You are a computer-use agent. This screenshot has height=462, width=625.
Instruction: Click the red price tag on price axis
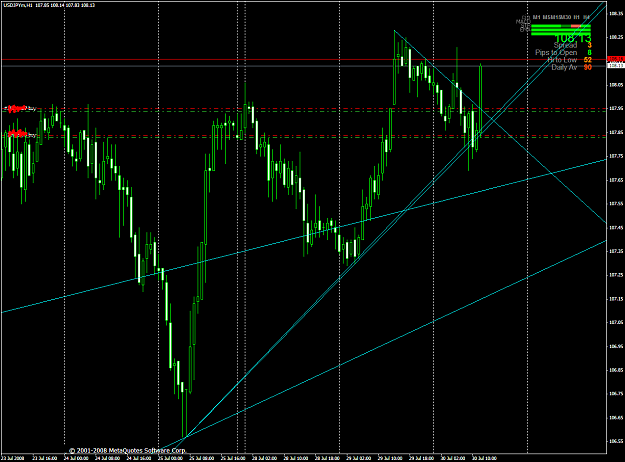[615, 59]
